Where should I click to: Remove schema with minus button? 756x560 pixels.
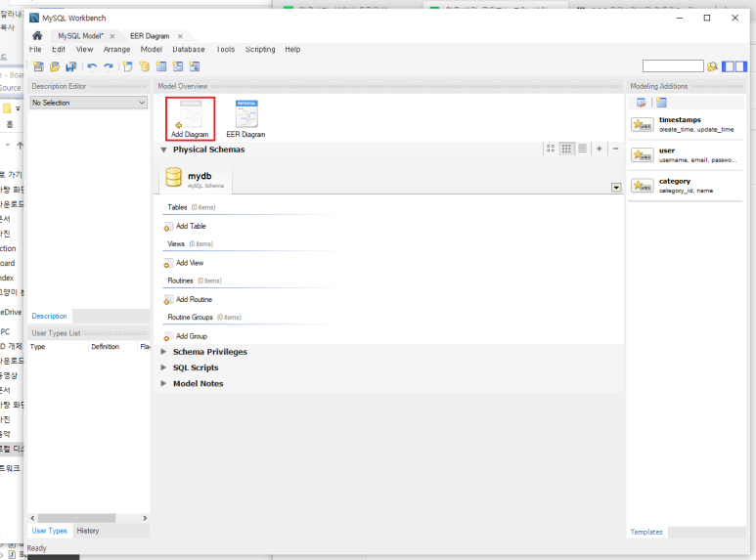[x=616, y=149]
